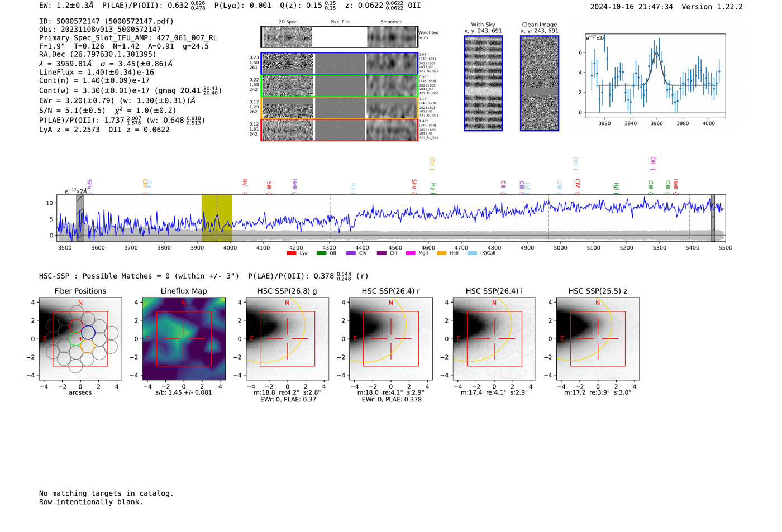Click 'No matching targets in catalog.' text
The image size is (782, 532).
point(106,493)
